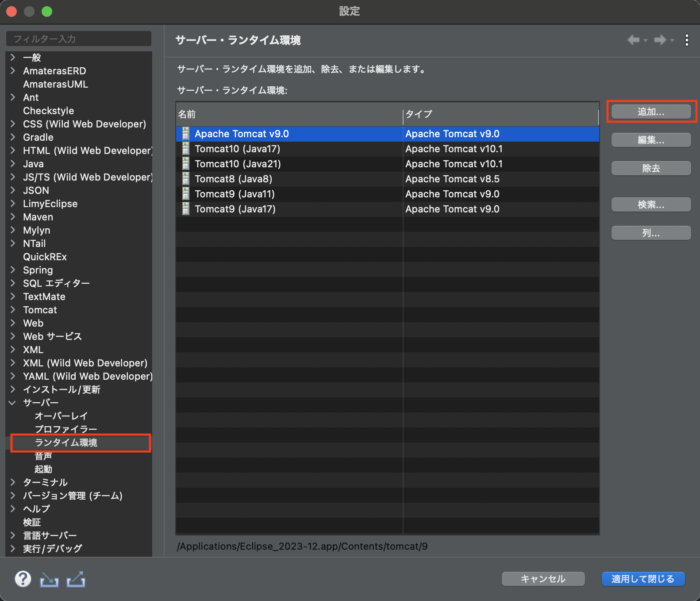Expand the 一般 tree node
Screen dimensions: 700x601
(13, 57)
